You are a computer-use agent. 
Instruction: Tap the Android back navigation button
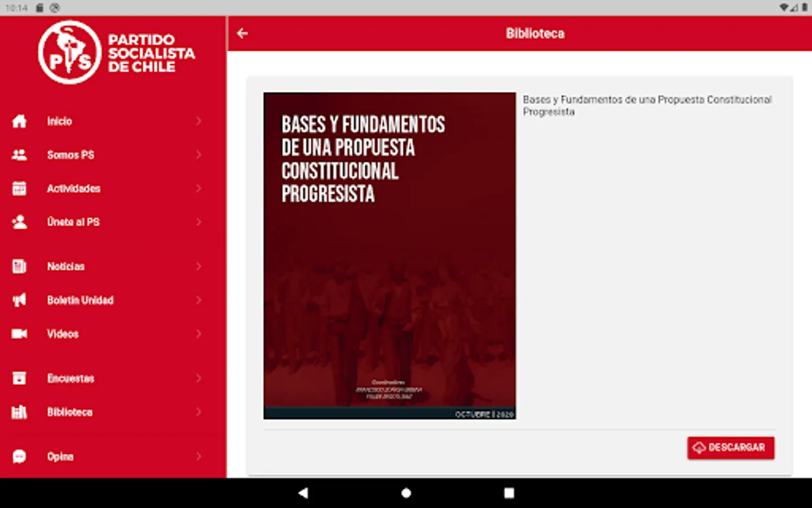pyautogui.click(x=303, y=493)
